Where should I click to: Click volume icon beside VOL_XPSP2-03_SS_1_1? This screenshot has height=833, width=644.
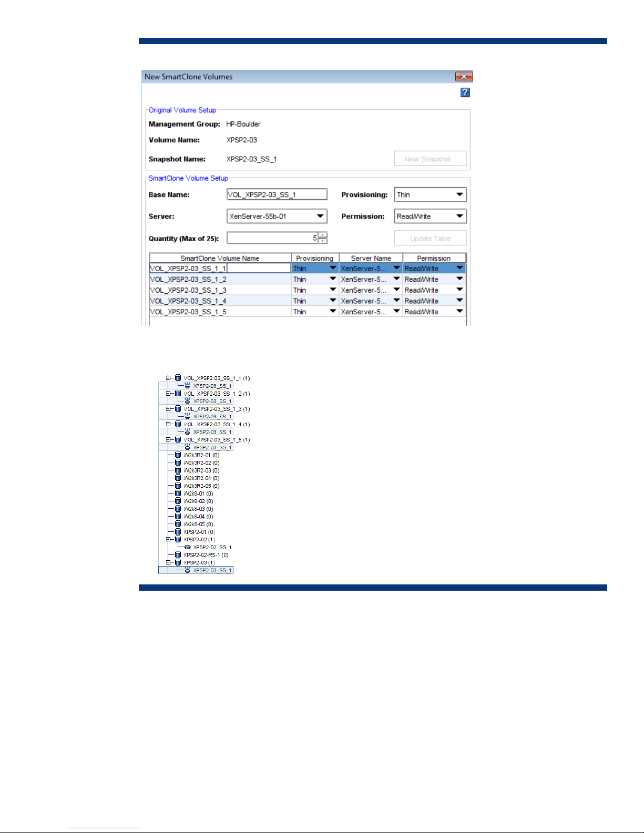pos(178,378)
